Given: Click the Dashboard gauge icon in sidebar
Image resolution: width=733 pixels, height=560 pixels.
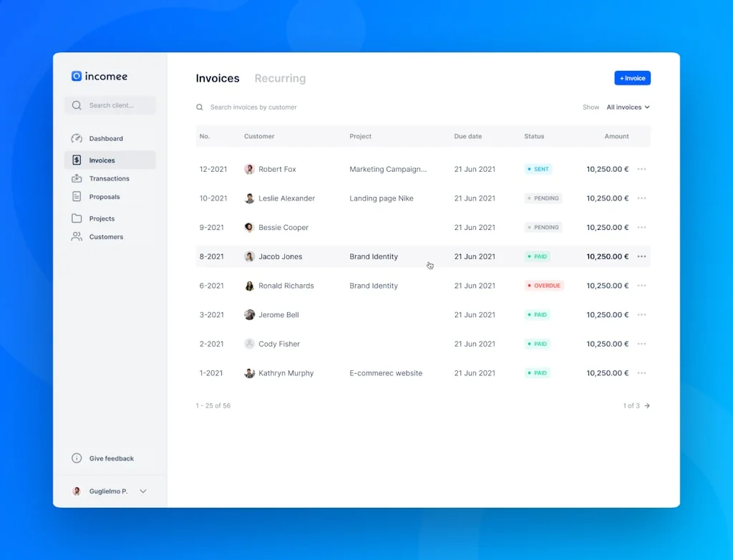Looking at the screenshot, I should pos(77,138).
